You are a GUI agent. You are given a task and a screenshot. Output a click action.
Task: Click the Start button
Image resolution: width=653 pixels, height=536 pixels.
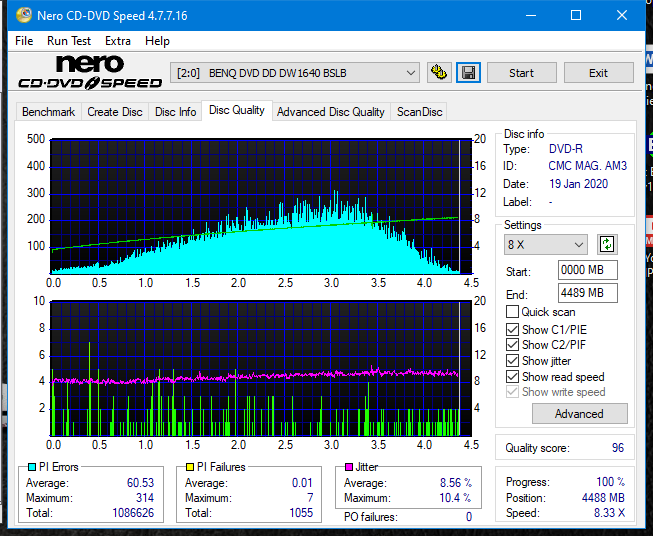(521, 73)
